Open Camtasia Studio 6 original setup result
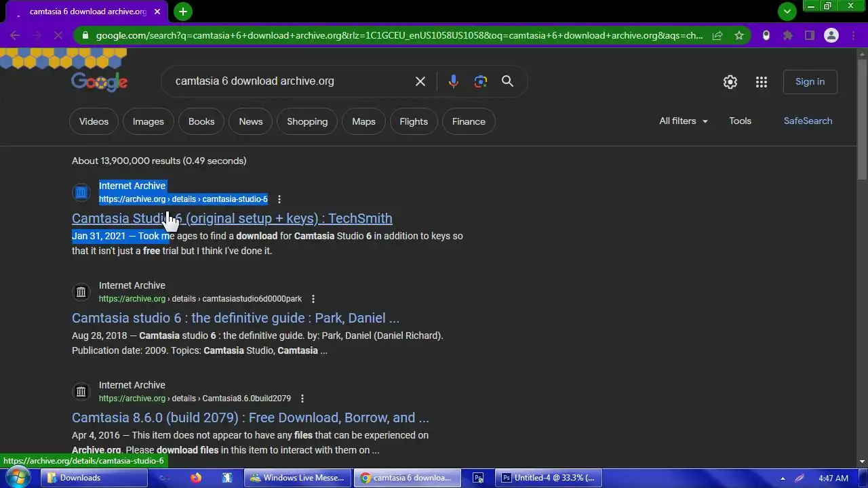The width and height of the screenshot is (868, 488). [232, 218]
